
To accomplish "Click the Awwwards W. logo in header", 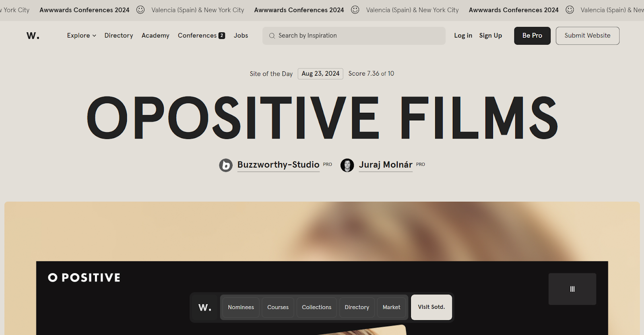I will (x=33, y=36).
